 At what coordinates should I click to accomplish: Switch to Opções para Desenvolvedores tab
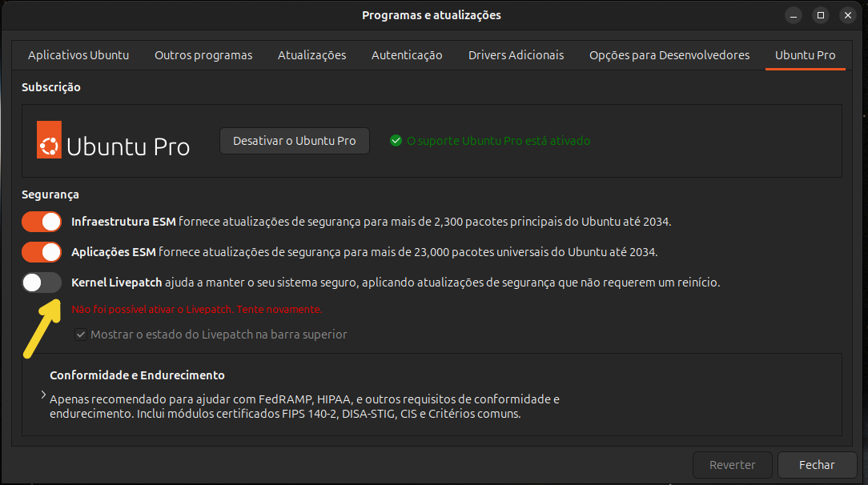(x=669, y=55)
